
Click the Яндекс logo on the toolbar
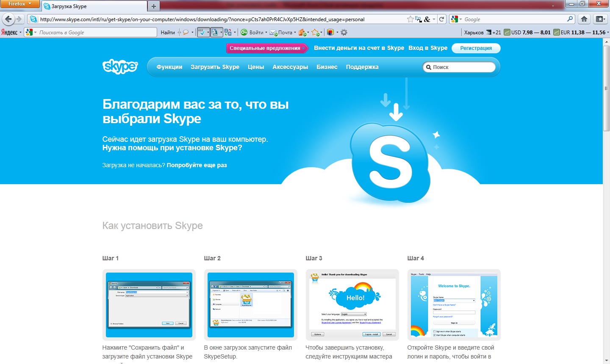coord(9,33)
